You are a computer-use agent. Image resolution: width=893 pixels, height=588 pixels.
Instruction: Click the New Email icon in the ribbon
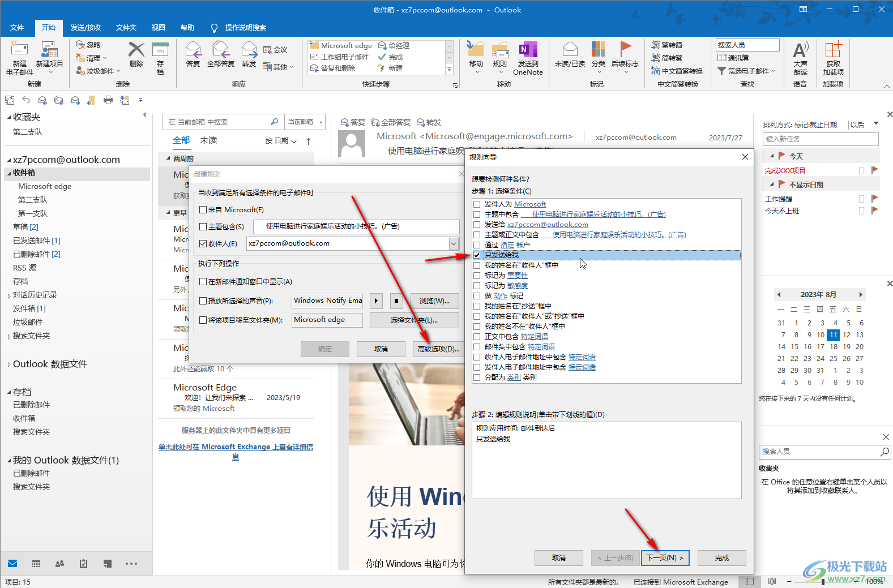pyautogui.click(x=19, y=49)
